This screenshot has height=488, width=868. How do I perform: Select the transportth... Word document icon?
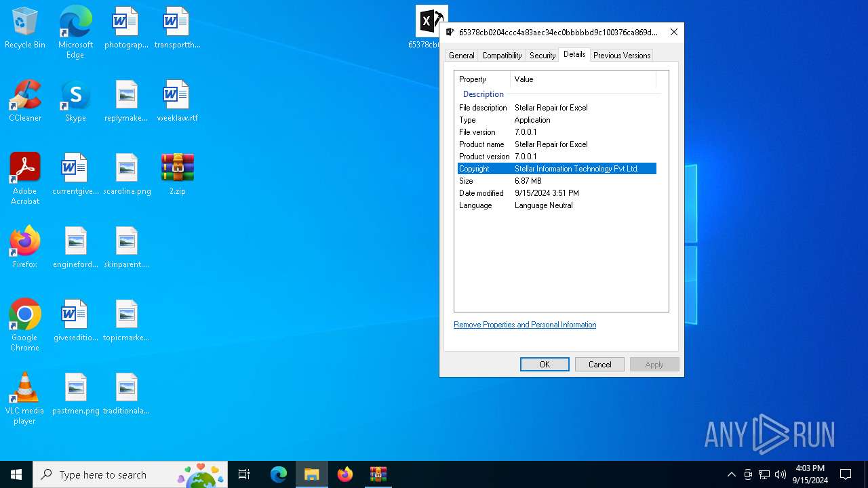pos(177,28)
